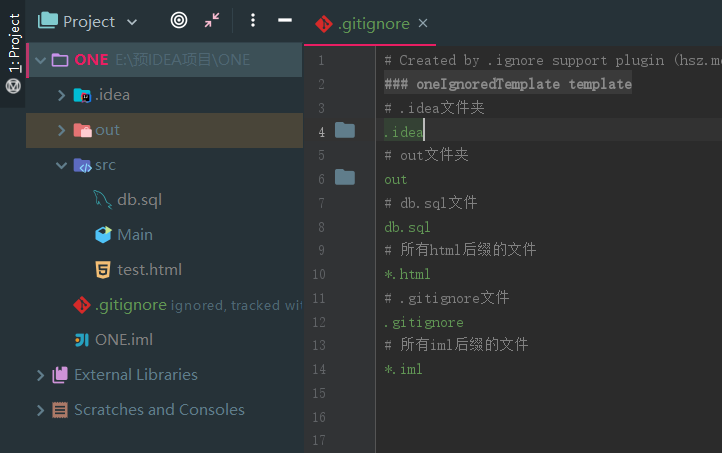This screenshot has height=453, width=722.
Task: Click the git diamond icon beside .gitignore in tree
Action: (x=82, y=305)
